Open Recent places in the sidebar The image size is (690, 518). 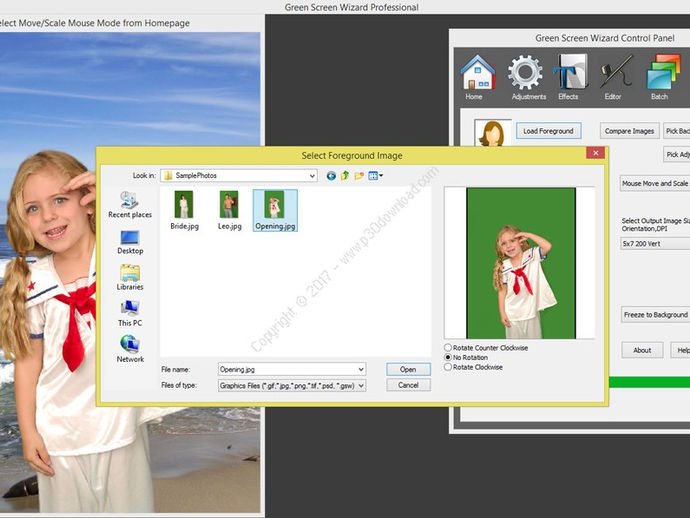[130, 205]
